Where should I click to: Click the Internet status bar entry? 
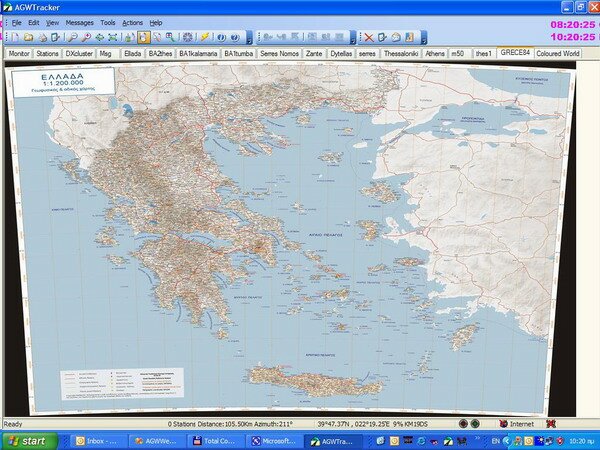[x=517, y=424]
